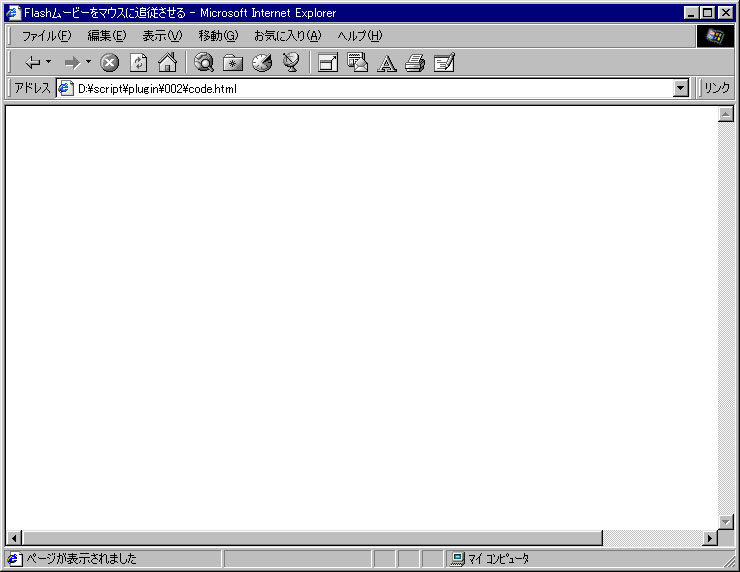Click the My Computer zone icon
Screen dimensions: 740x572
pos(457,559)
